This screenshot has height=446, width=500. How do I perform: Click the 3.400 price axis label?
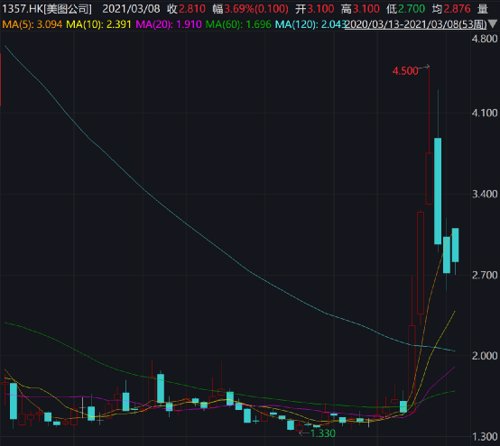(485, 194)
